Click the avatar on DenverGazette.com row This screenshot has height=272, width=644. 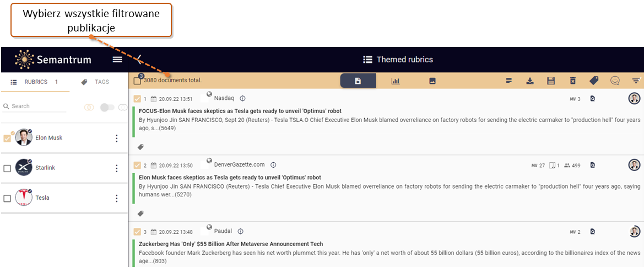635,165
